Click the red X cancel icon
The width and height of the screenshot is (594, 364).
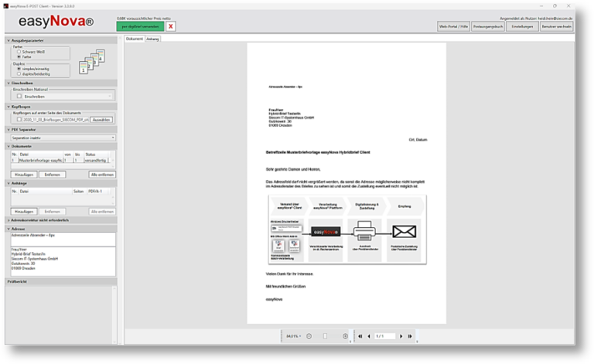coord(171,26)
